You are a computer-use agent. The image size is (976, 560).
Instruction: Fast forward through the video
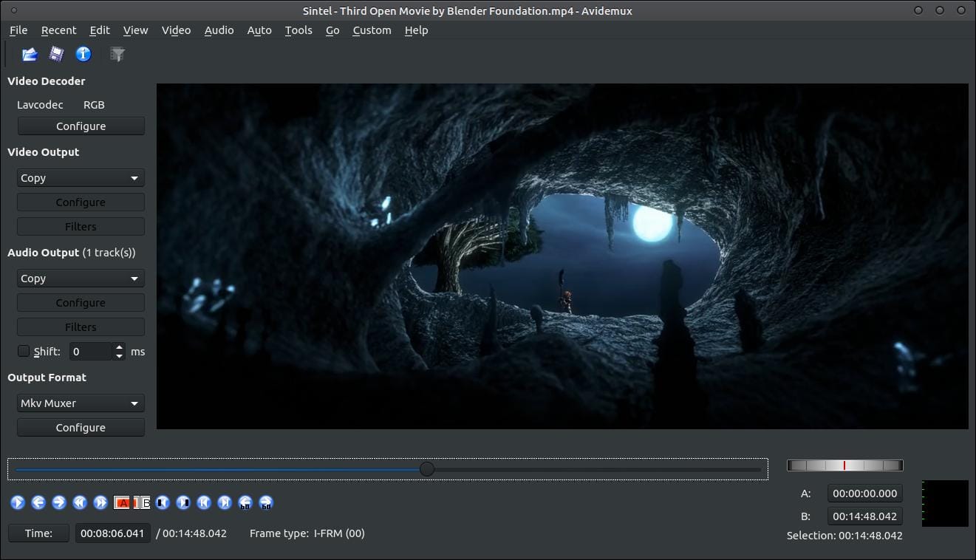[x=100, y=502]
